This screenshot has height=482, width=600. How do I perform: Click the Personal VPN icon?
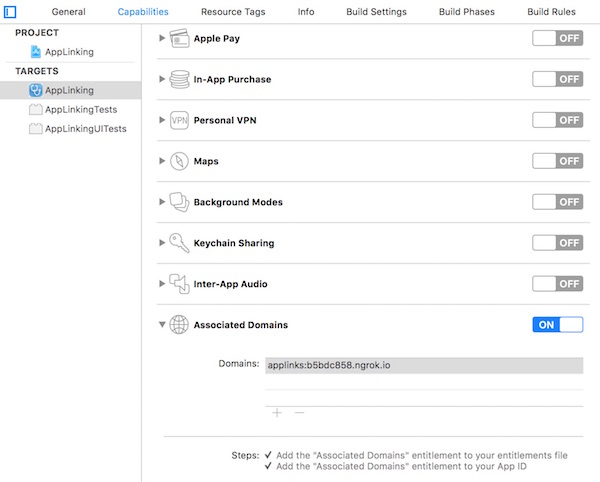(x=179, y=120)
